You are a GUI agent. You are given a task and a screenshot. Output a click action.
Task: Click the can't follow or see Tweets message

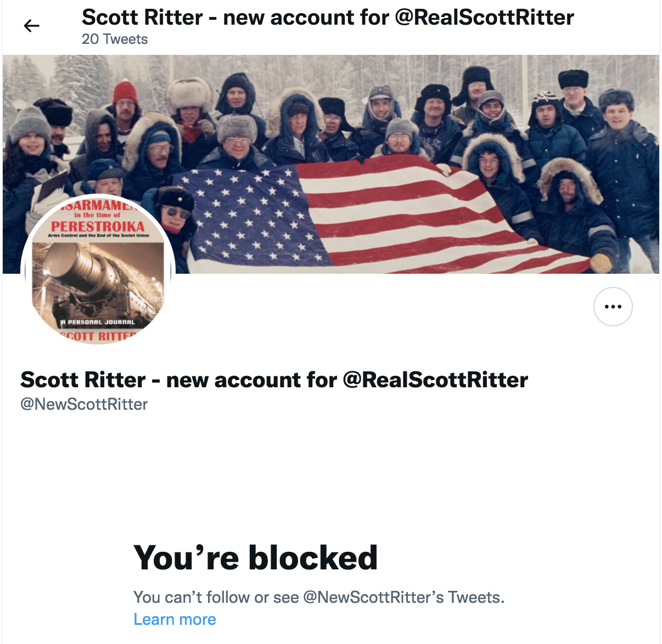[319, 597]
